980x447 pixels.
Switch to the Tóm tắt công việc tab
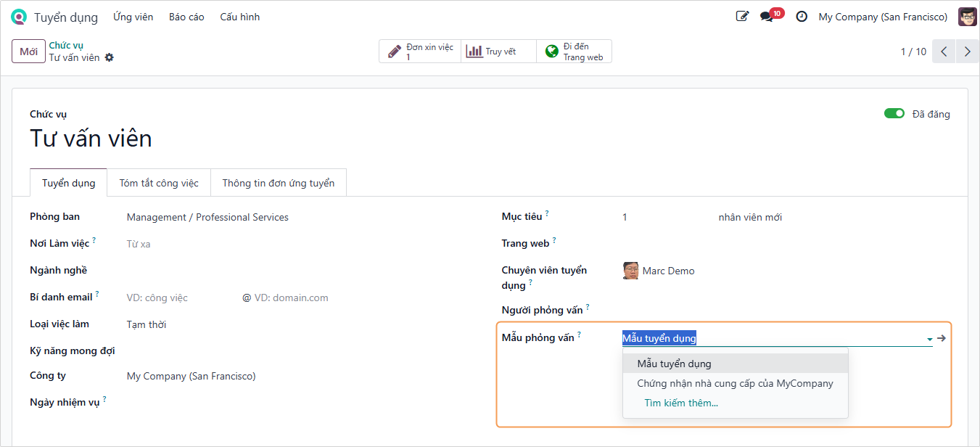[x=159, y=183]
